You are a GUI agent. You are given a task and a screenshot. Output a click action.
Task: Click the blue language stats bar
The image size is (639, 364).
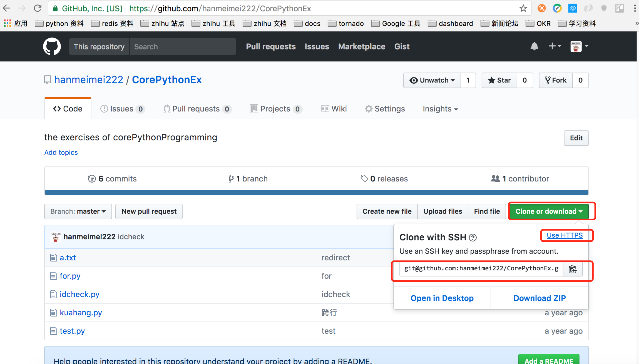tap(316, 192)
